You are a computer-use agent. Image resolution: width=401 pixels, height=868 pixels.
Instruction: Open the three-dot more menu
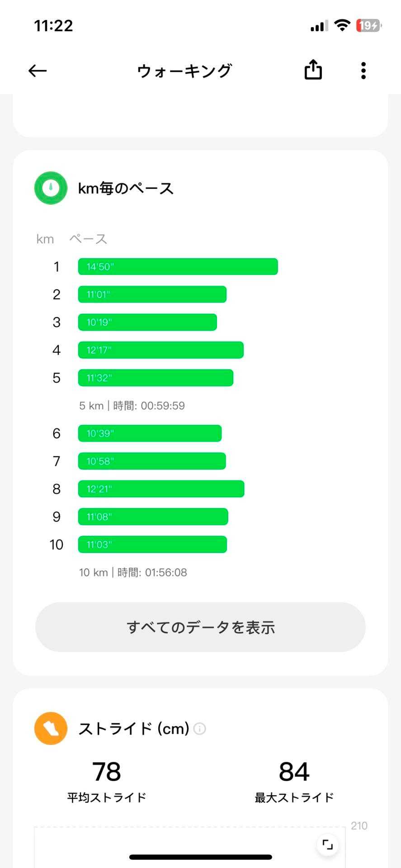tap(363, 71)
